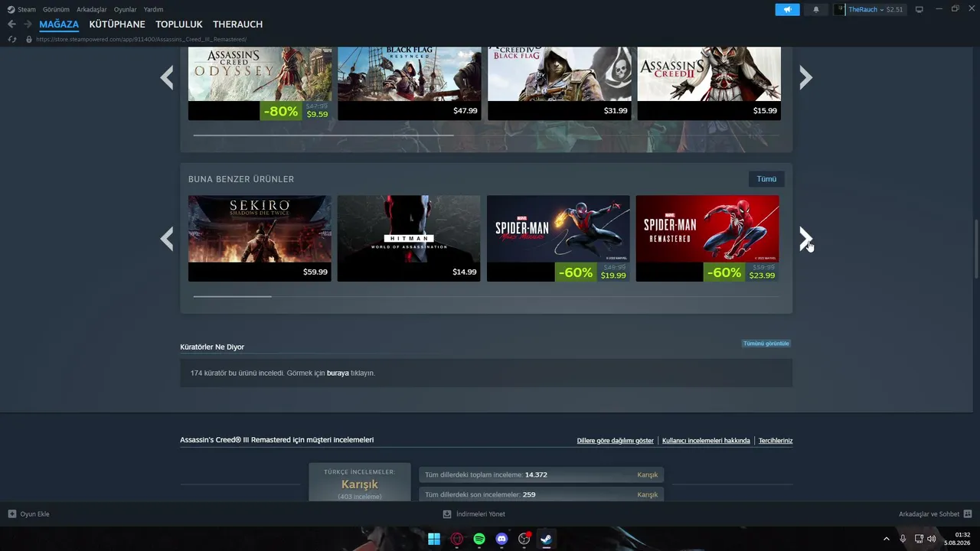This screenshot has height=551, width=980.
Task: Click the Steam taskbar icon
Action: click(546, 539)
